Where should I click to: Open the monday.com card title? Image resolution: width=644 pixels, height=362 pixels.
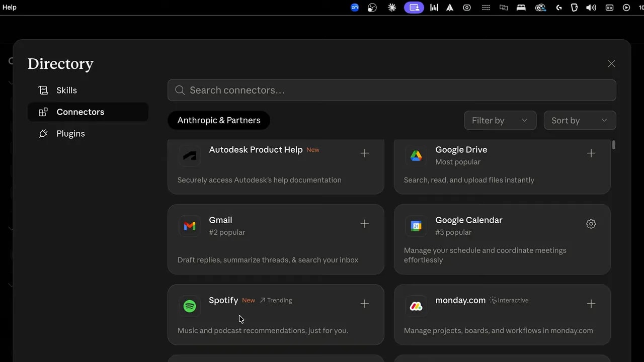pos(460,300)
